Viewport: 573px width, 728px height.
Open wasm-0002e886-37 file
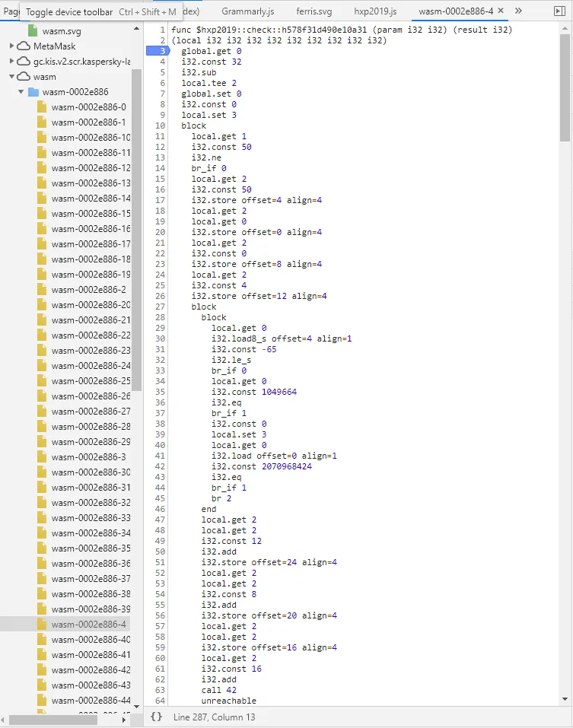coord(91,578)
